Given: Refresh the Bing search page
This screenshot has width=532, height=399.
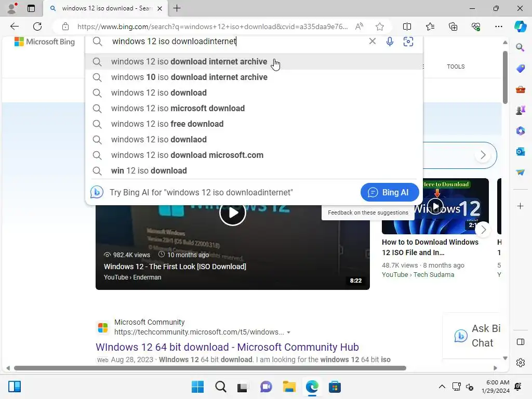Looking at the screenshot, I should pos(37,26).
